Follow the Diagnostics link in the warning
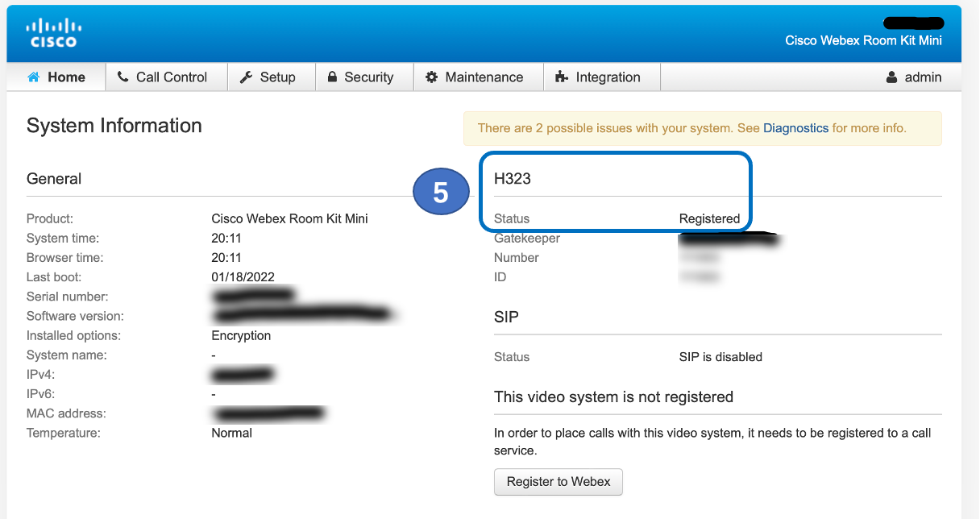The width and height of the screenshot is (980, 519). tap(795, 128)
